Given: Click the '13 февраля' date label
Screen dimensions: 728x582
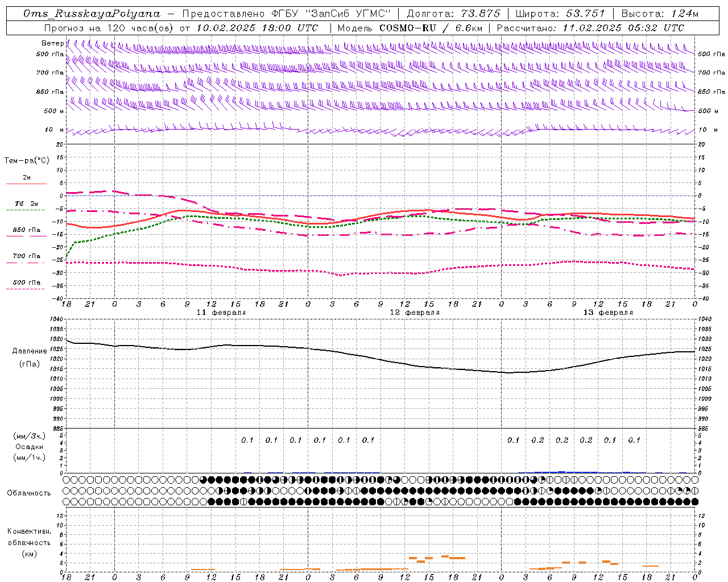Looking at the screenshot, I should pos(608,313).
